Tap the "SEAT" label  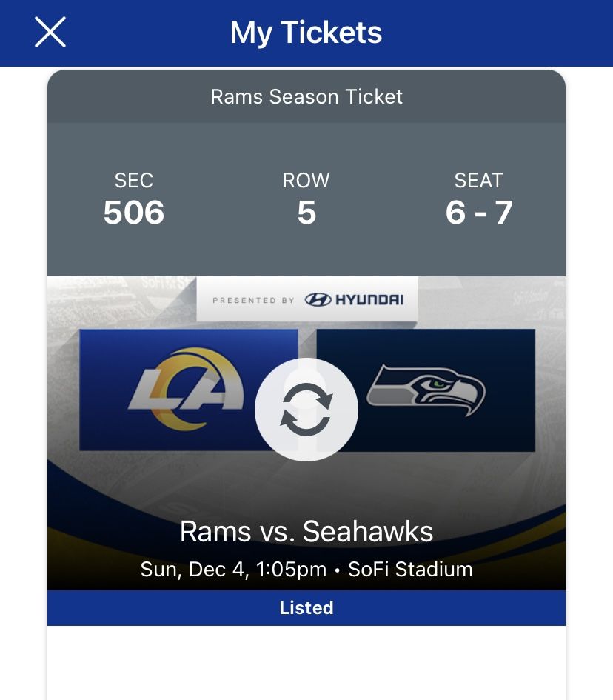479,181
